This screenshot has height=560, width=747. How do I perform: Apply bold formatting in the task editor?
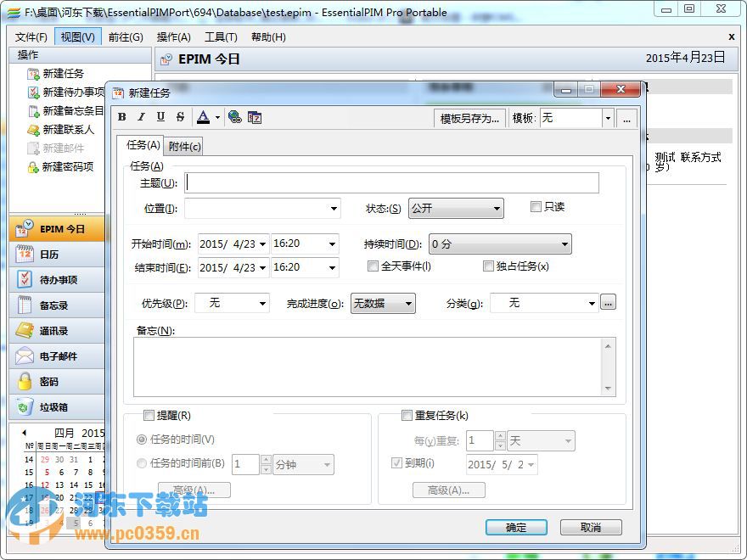pos(123,117)
